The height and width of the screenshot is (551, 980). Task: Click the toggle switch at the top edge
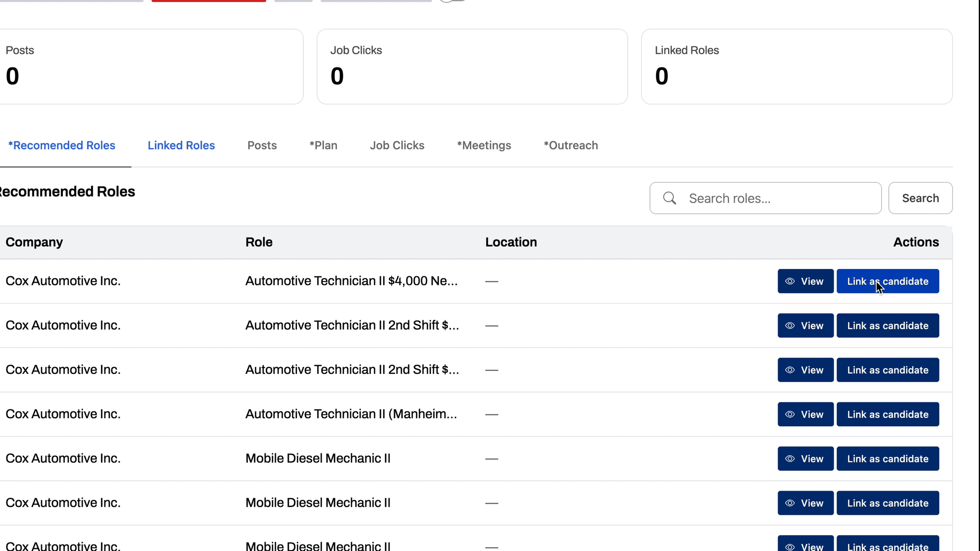453,1
